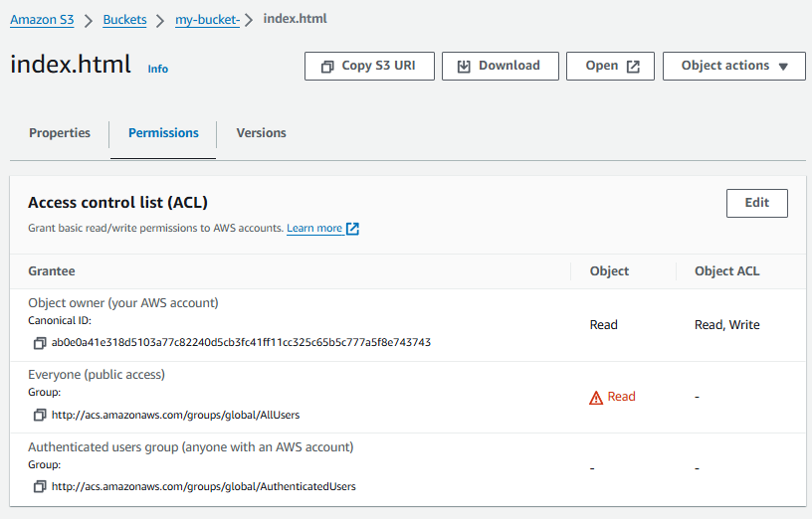Download the index.html object

501,66
